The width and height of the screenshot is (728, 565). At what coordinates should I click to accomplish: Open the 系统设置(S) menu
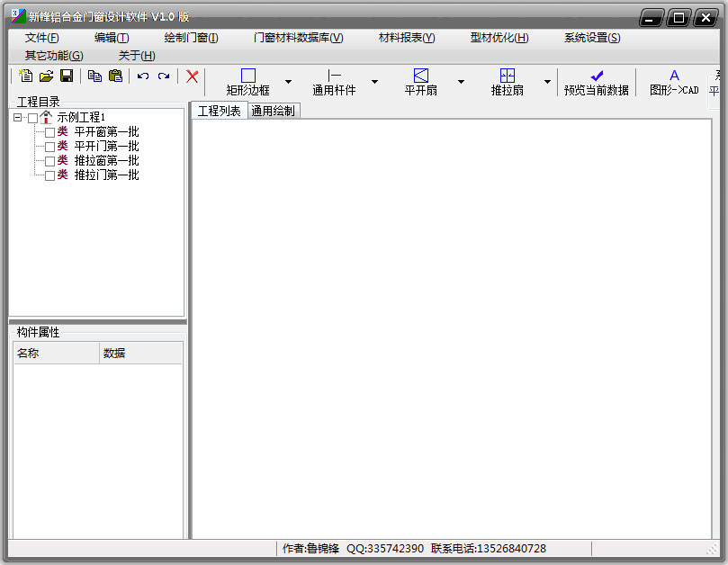592,38
